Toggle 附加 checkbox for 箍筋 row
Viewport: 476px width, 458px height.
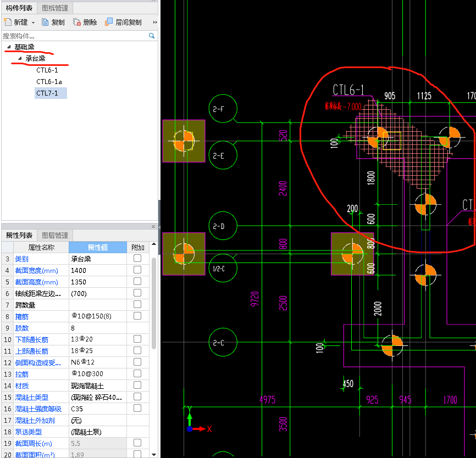137,316
